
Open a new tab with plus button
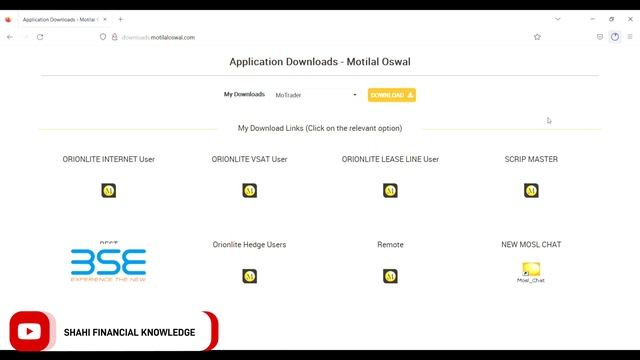click(x=120, y=20)
